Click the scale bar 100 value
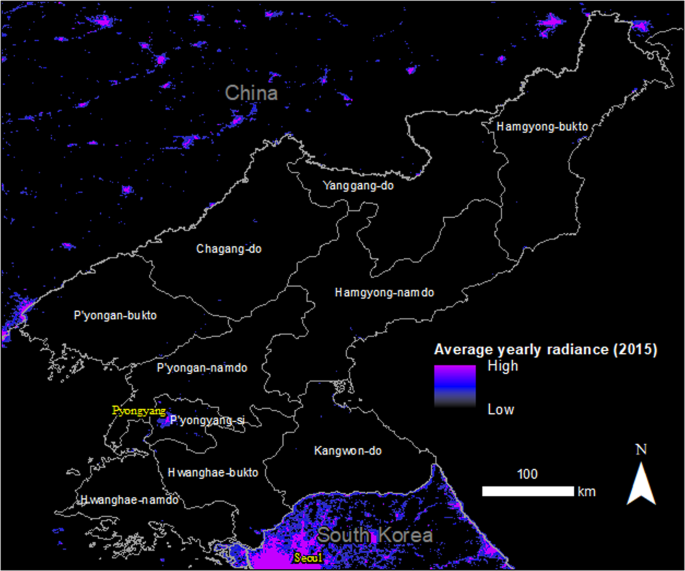Screen dimensions: 685x571 pyautogui.click(x=527, y=474)
